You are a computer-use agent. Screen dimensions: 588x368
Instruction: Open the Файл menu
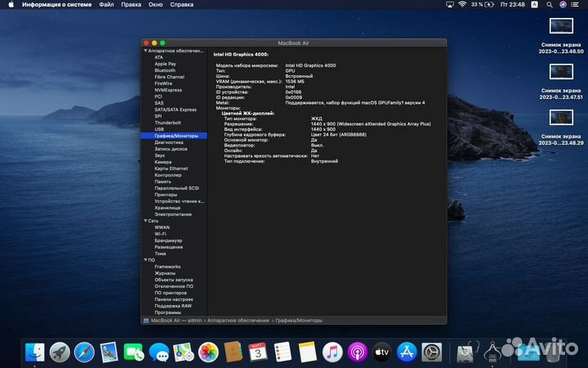pyautogui.click(x=106, y=5)
